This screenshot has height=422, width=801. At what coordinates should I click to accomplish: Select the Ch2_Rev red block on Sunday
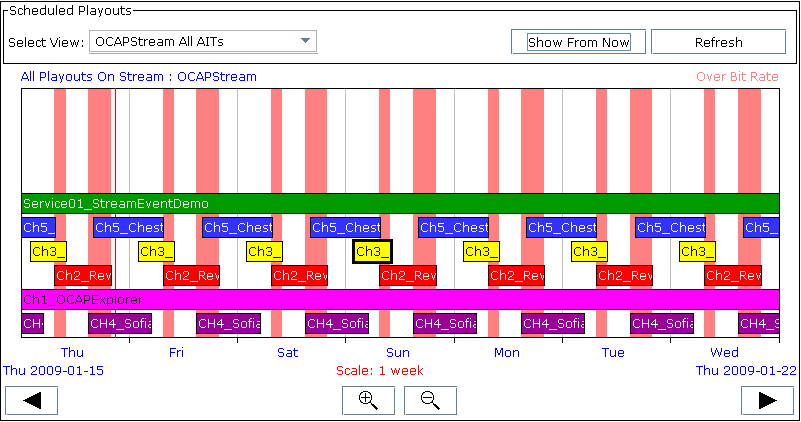[408, 275]
